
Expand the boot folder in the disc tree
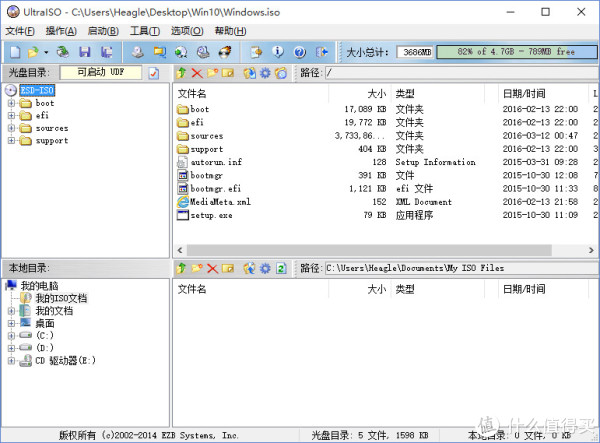coord(11,103)
